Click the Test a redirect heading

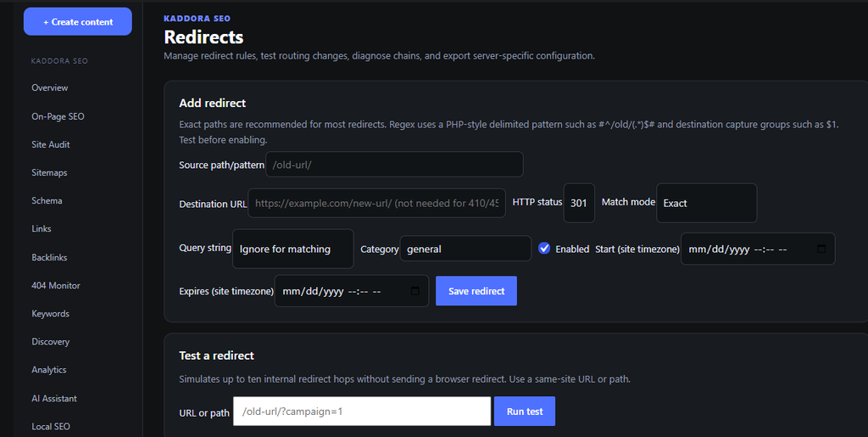tap(216, 356)
